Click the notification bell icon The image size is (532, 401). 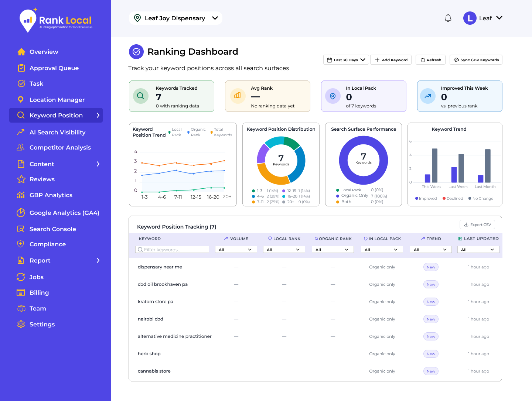point(448,18)
